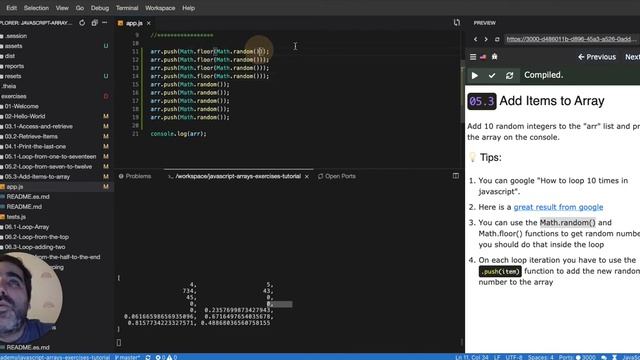Refresh the Explorer file tree
Image resolution: width=640 pixels, height=360 pixels.
[x=82, y=23]
